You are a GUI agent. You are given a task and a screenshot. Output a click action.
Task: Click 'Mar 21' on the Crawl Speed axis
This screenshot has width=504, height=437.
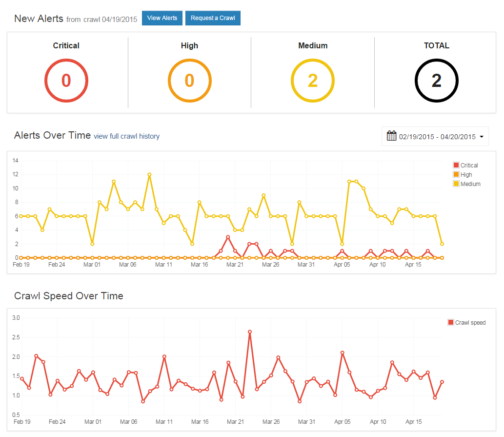tap(235, 422)
